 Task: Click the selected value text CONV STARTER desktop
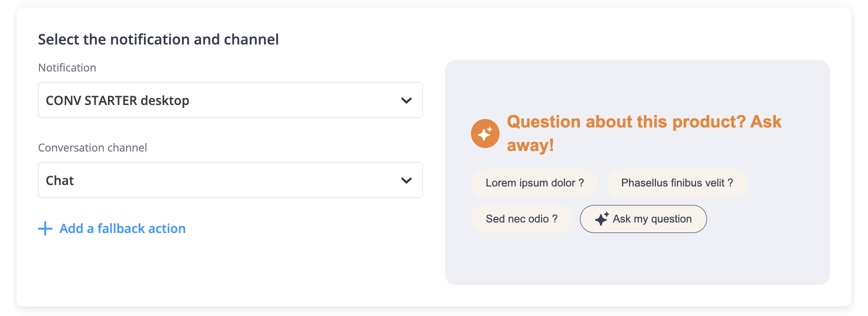[x=117, y=100]
